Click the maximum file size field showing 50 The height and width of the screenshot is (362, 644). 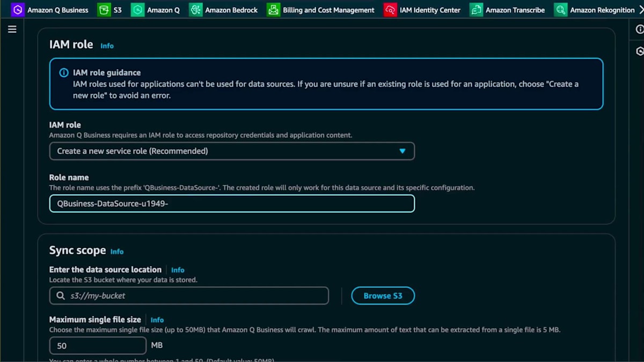coord(98,346)
